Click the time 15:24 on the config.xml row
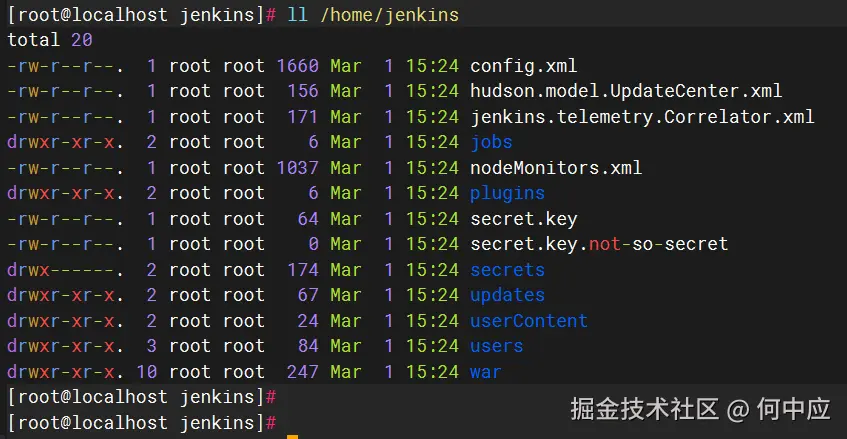847x439 pixels. [x=432, y=66]
